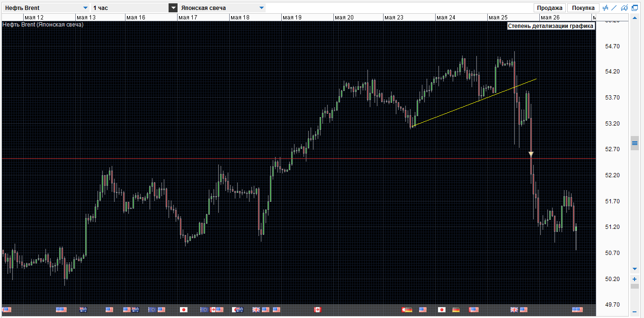
Task: Click the gray zoom slider thumb
Action: click(635, 286)
